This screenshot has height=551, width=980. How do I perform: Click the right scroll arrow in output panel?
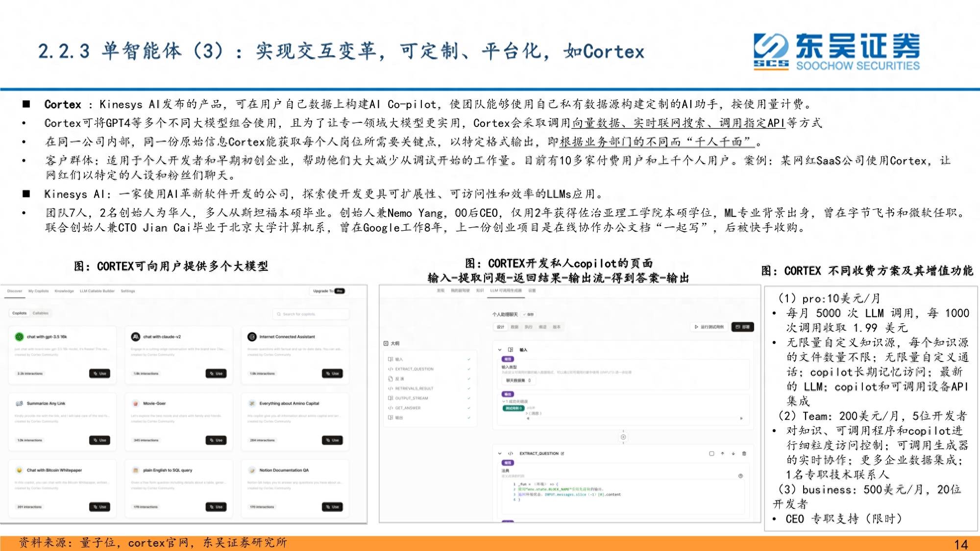pos(741,418)
